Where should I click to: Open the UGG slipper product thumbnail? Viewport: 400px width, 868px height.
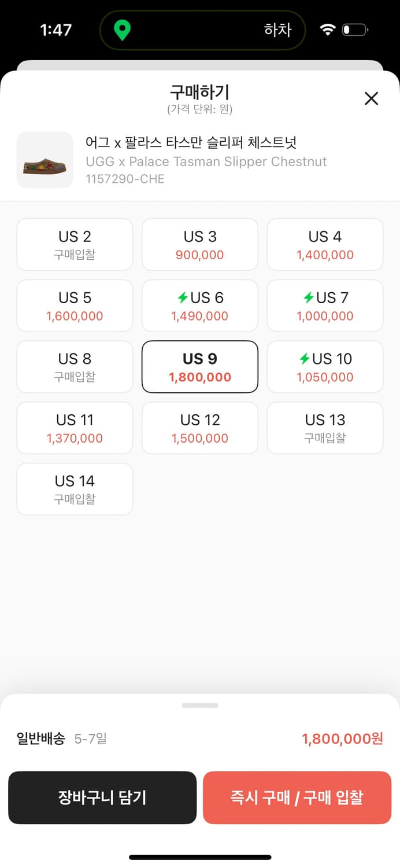tap(45, 160)
